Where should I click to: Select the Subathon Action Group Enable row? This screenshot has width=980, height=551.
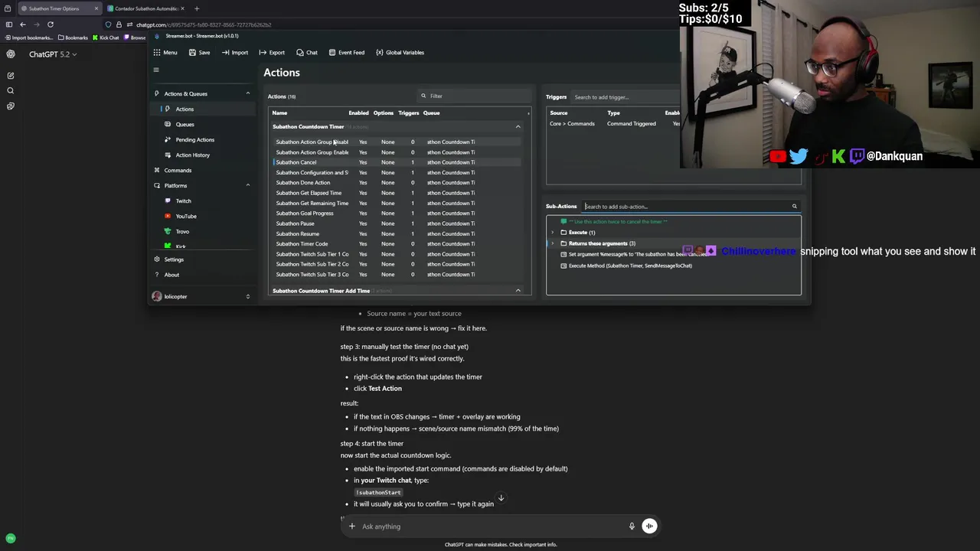click(397, 152)
